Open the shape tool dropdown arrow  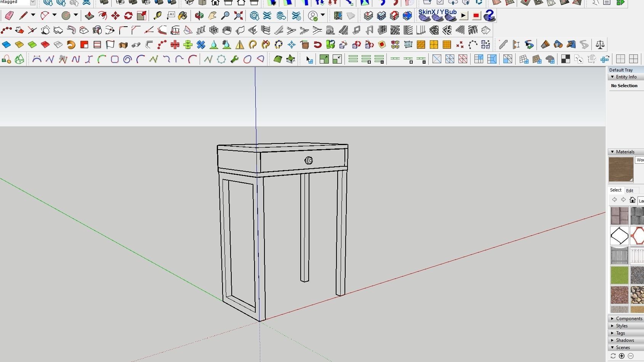click(x=76, y=16)
